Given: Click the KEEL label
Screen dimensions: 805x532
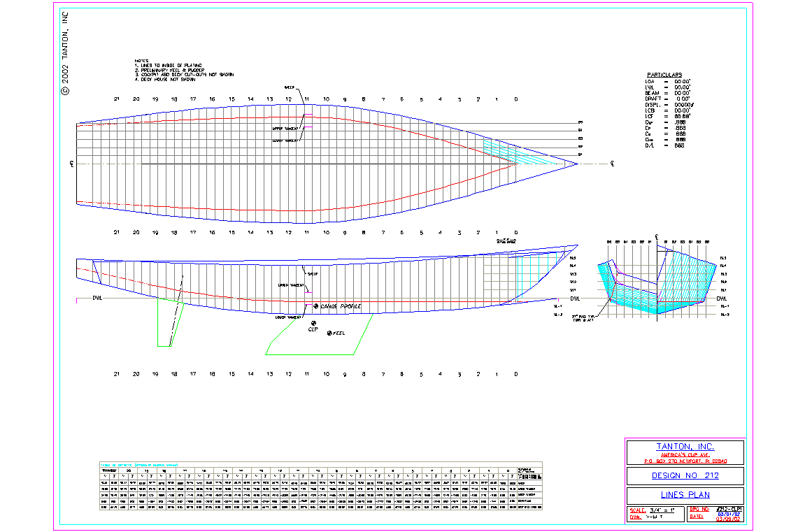Looking at the screenshot, I should coord(339,333).
